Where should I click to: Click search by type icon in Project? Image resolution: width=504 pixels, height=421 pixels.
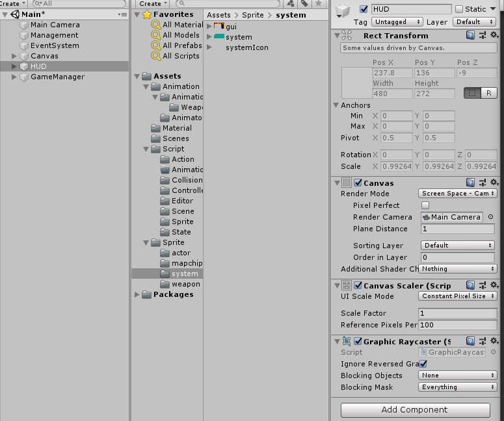291,3
